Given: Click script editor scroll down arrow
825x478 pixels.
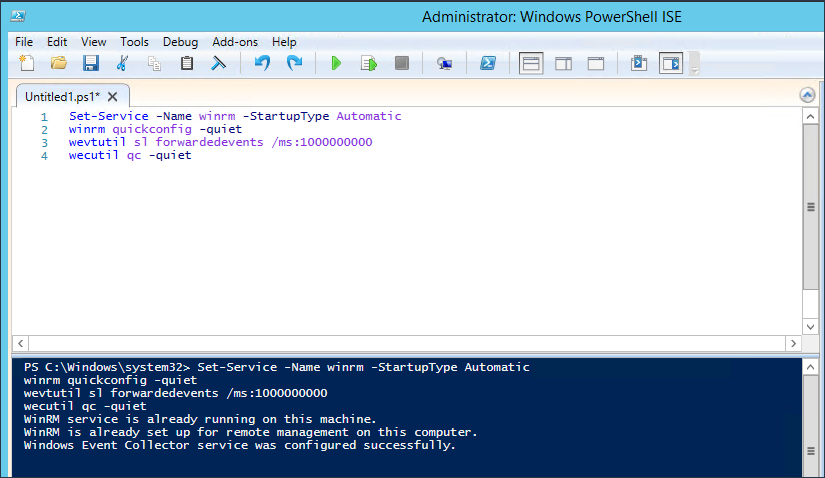Looking at the screenshot, I should coord(810,327).
